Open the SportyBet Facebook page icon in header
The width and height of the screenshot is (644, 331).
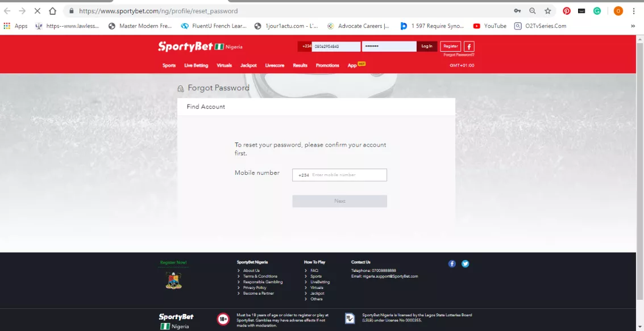[x=468, y=46]
